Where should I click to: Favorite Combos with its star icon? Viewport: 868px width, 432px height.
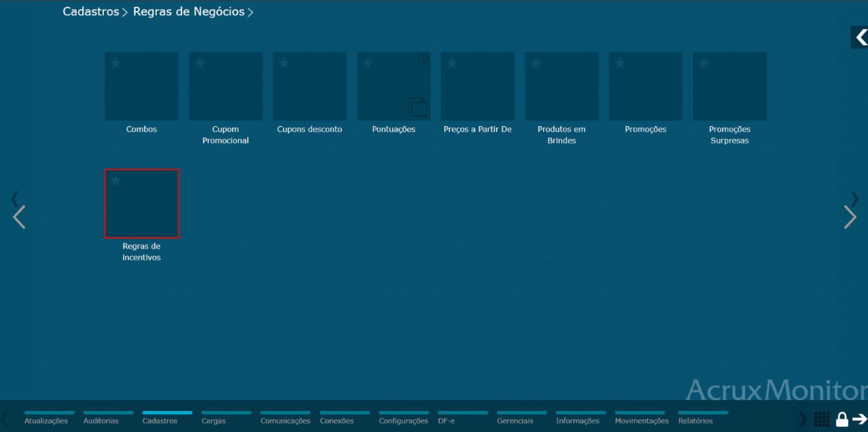115,63
